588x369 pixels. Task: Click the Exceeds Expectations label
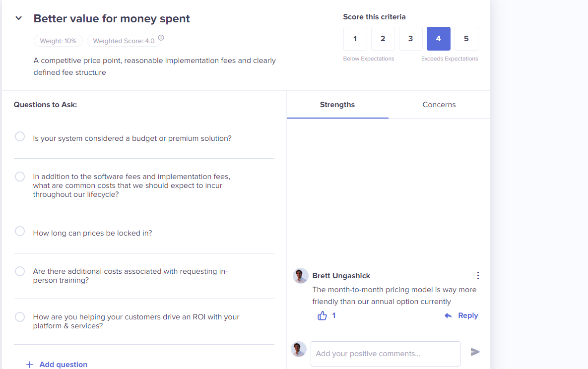point(450,59)
